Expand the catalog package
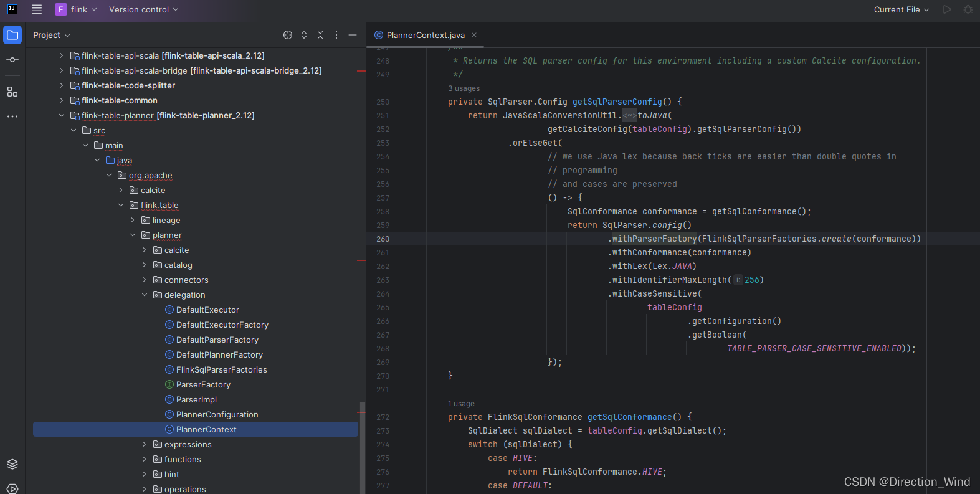This screenshot has width=980, height=494. [x=144, y=265]
